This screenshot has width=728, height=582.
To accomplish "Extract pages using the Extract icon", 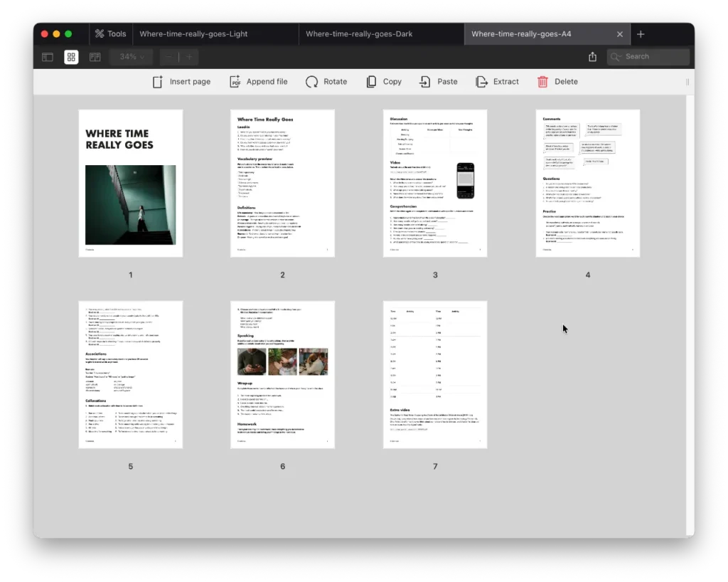I will click(x=481, y=82).
